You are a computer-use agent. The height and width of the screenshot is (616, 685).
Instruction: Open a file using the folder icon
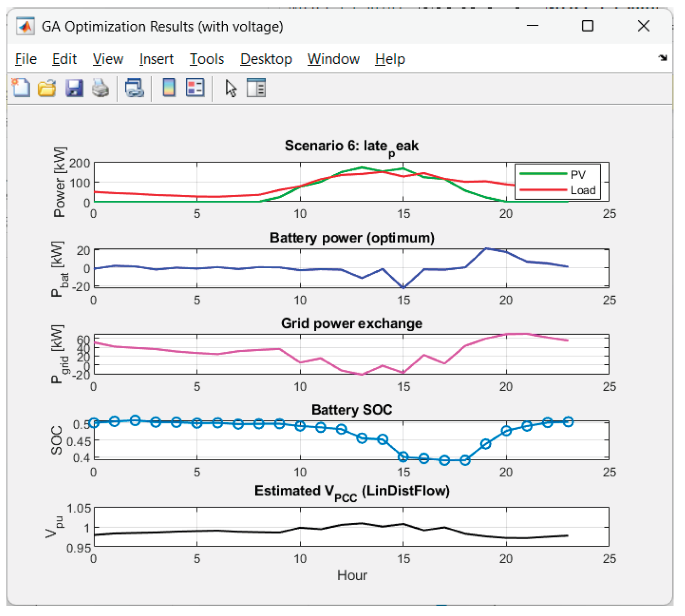point(46,87)
